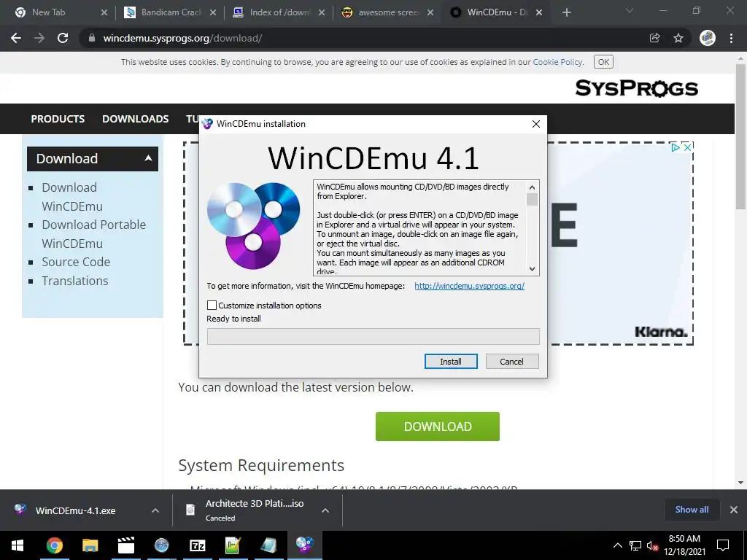Close the awesome screen tab
Image resolution: width=747 pixels, height=560 pixels.
point(430,12)
